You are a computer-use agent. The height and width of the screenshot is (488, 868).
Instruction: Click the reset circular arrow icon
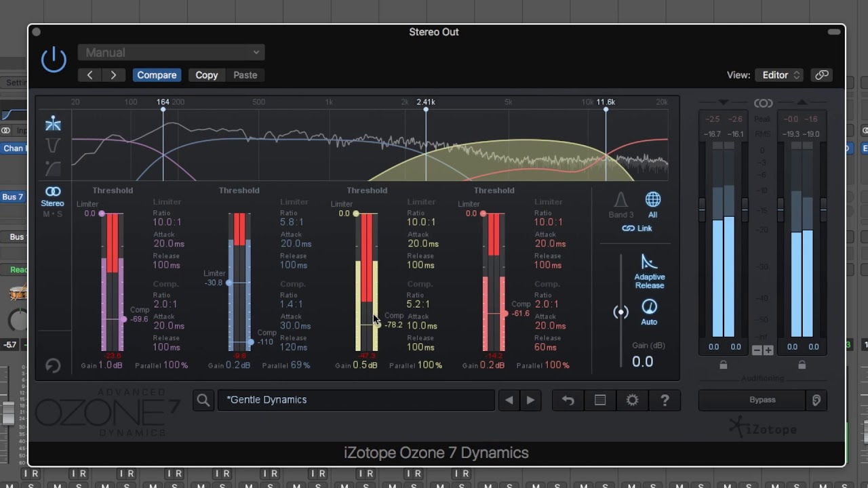[x=53, y=366]
